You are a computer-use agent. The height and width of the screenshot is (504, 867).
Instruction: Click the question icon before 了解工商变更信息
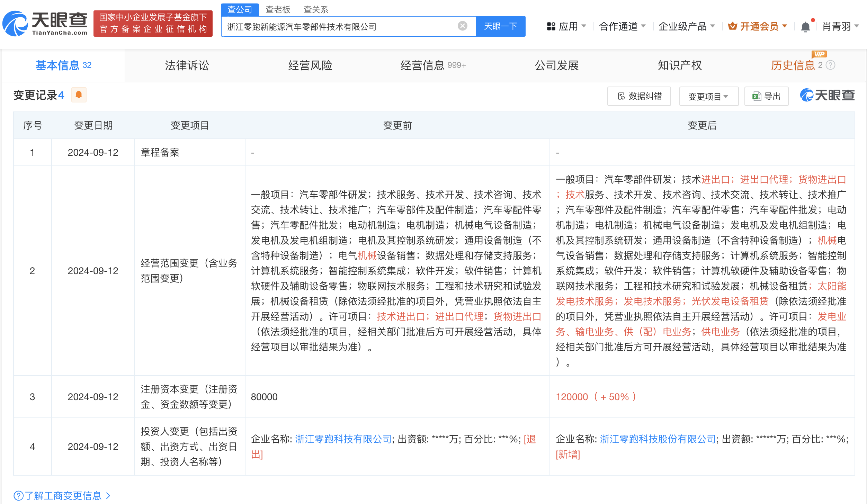point(18,496)
